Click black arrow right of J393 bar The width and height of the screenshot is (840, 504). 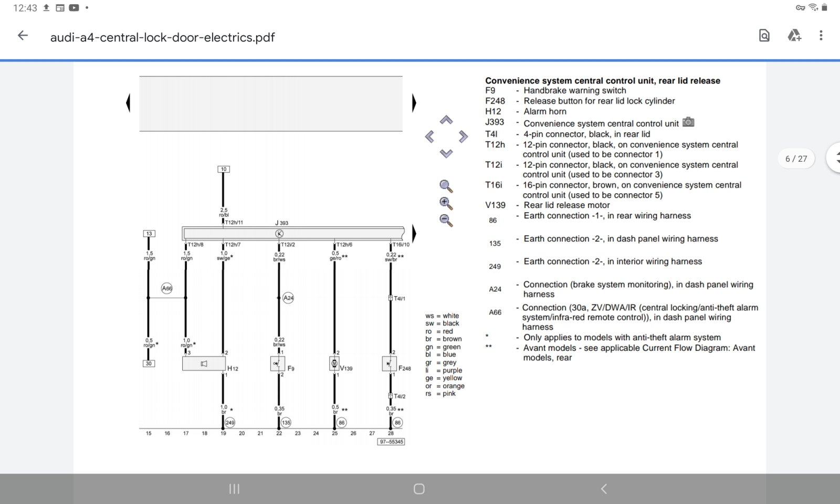414,233
